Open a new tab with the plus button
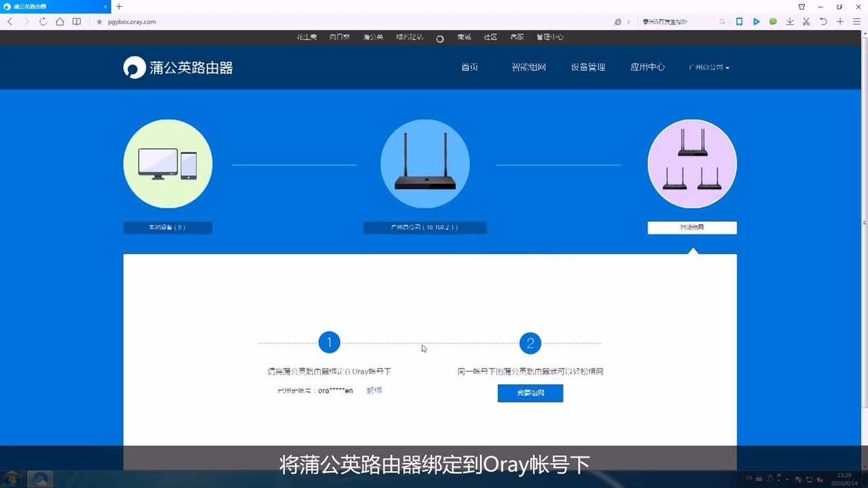 (x=119, y=6)
